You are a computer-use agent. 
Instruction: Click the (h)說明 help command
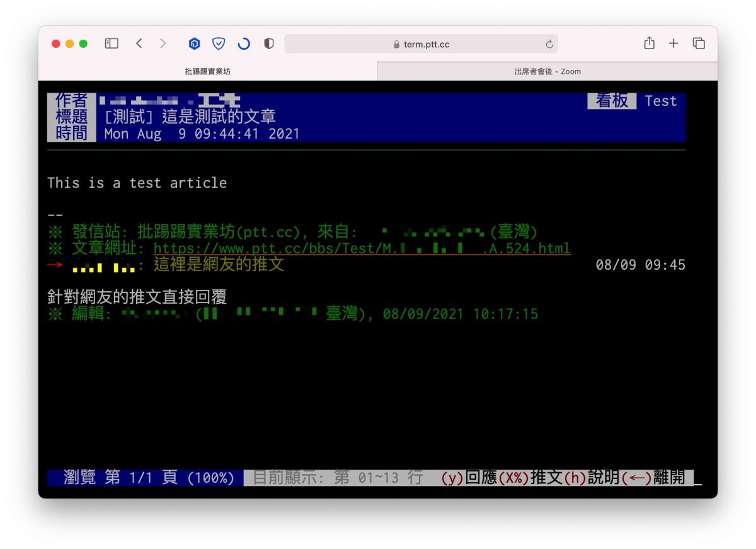coord(592,478)
